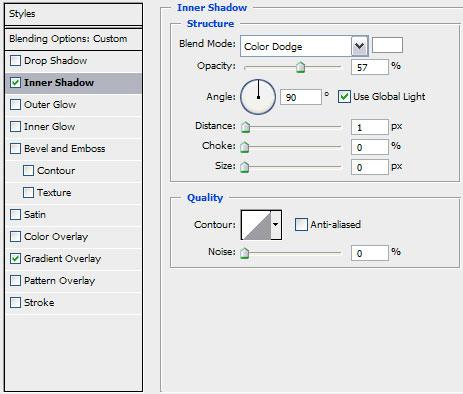This screenshot has height=394, width=463.
Task: Uncheck the Gradient Overlay checkbox
Action: pos(15,259)
